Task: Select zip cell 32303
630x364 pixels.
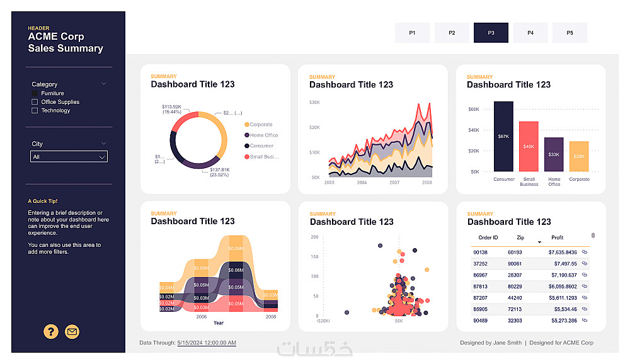Action: pyautogui.click(x=515, y=321)
